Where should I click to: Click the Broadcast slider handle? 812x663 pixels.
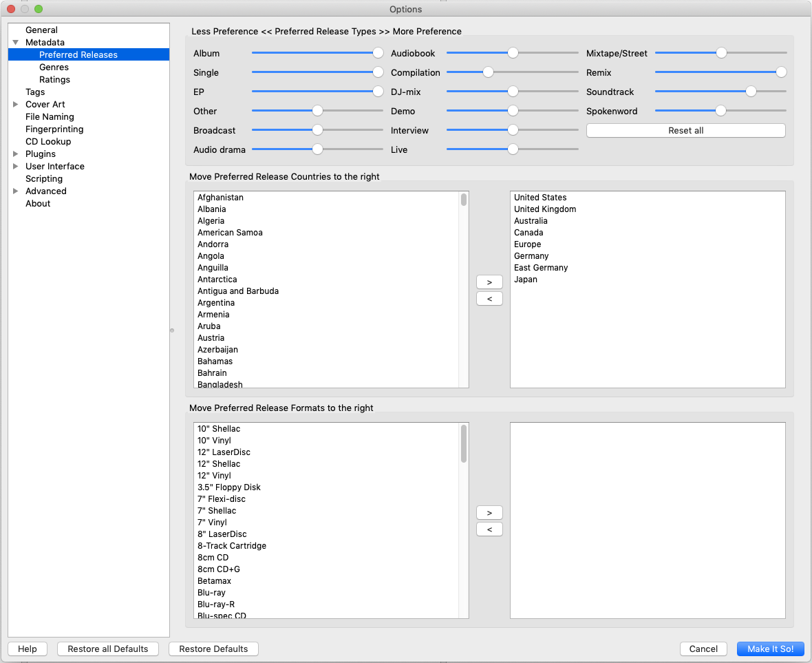click(317, 129)
